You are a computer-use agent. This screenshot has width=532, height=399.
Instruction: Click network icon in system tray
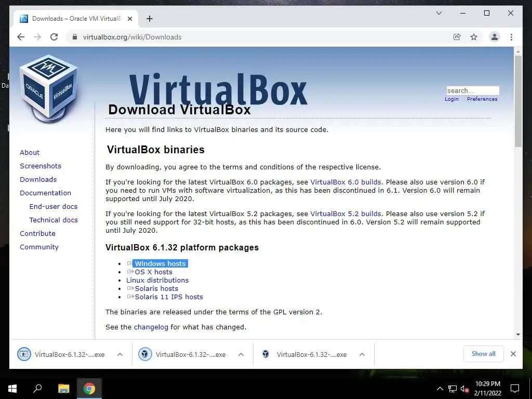pos(453,389)
